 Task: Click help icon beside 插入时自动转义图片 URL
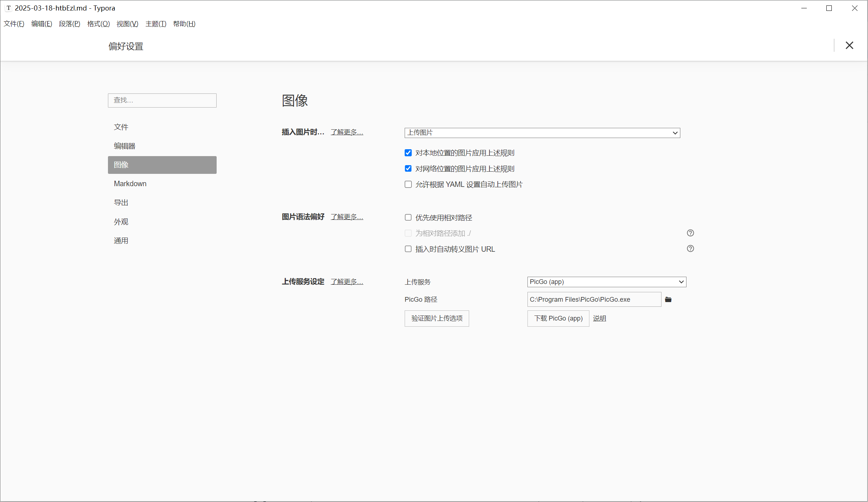click(690, 249)
